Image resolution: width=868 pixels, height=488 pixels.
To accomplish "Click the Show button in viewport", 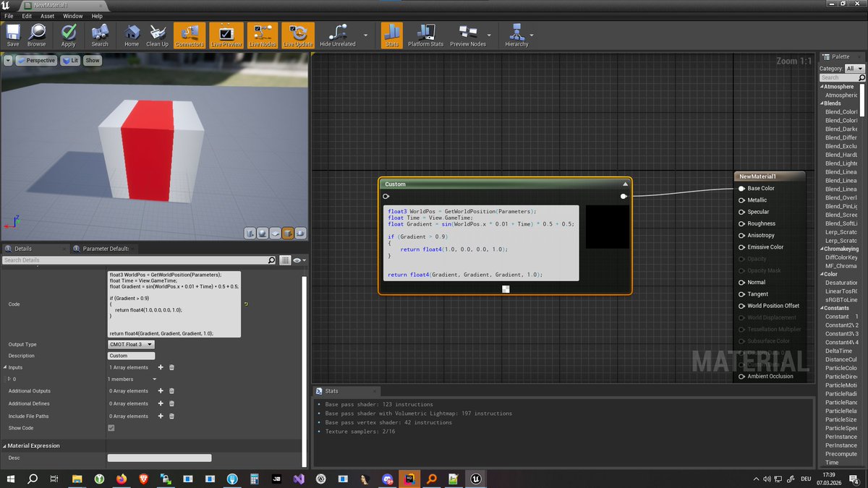I will tap(93, 61).
